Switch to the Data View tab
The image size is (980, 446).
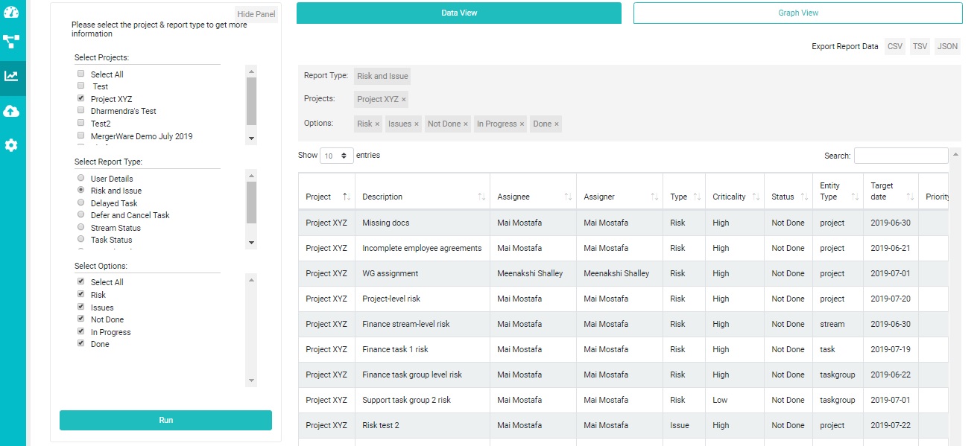[x=458, y=13]
